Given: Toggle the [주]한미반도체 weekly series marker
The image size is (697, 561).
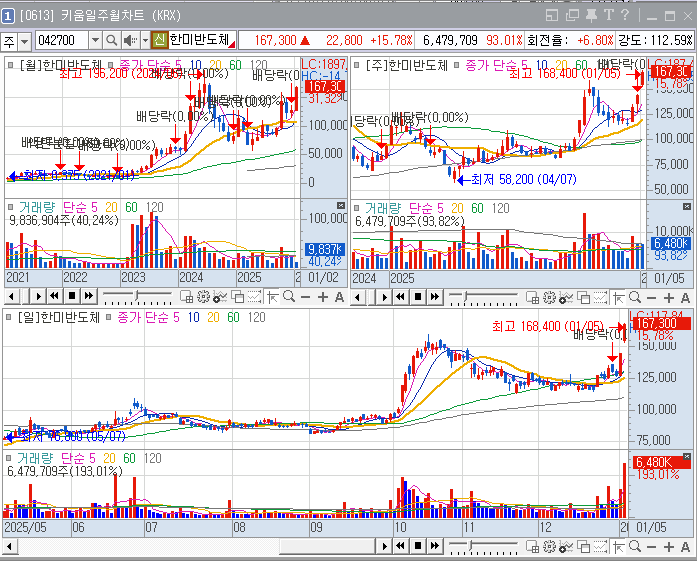Looking at the screenshot, I should (357, 65).
